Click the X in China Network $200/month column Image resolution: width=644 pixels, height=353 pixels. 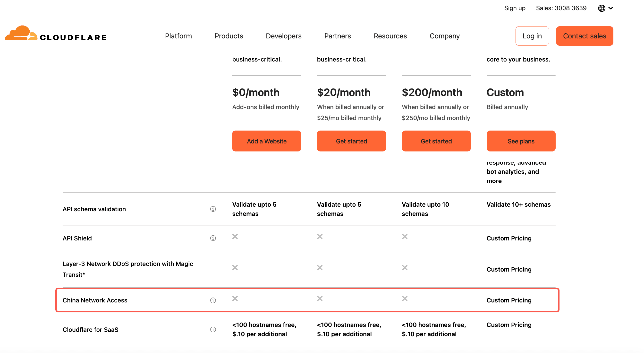tap(405, 299)
